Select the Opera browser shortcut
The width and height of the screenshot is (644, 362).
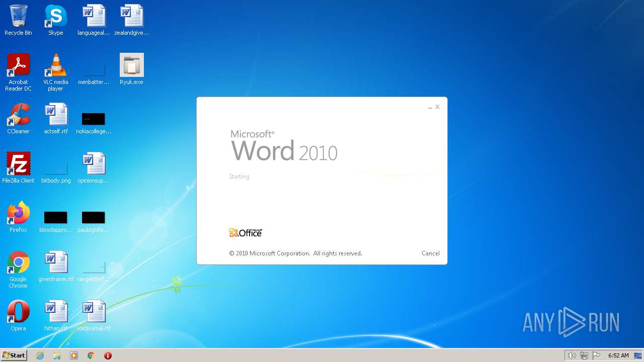(x=18, y=316)
